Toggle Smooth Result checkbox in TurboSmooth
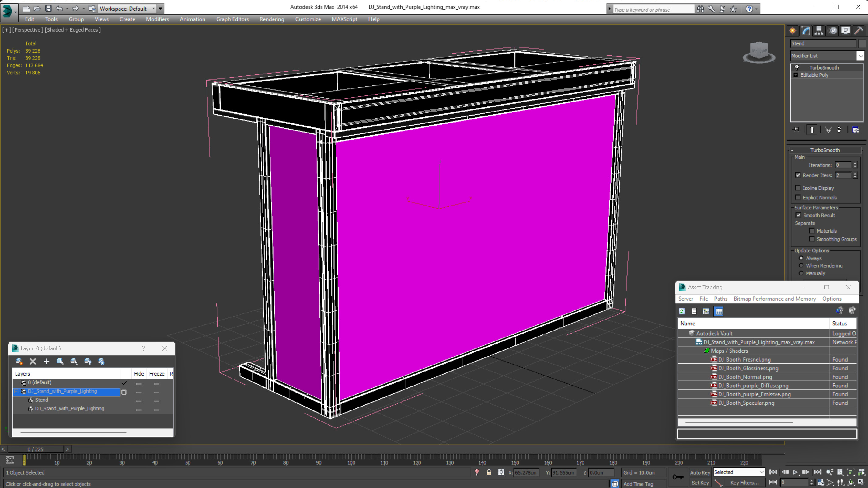The width and height of the screenshot is (868, 488). [x=798, y=215]
